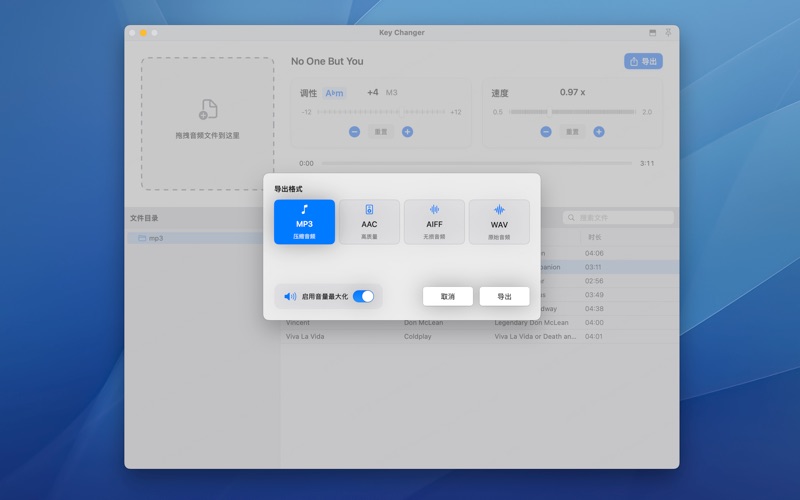Click the blue 导出 share button at top right
Screen dimensions: 800x500
click(x=643, y=61)
